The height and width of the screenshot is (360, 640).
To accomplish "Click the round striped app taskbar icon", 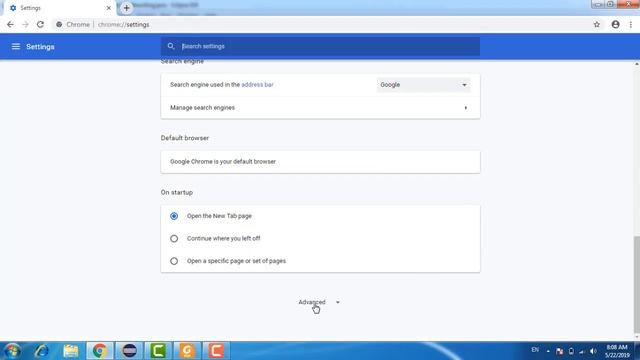I will (129, 351).
